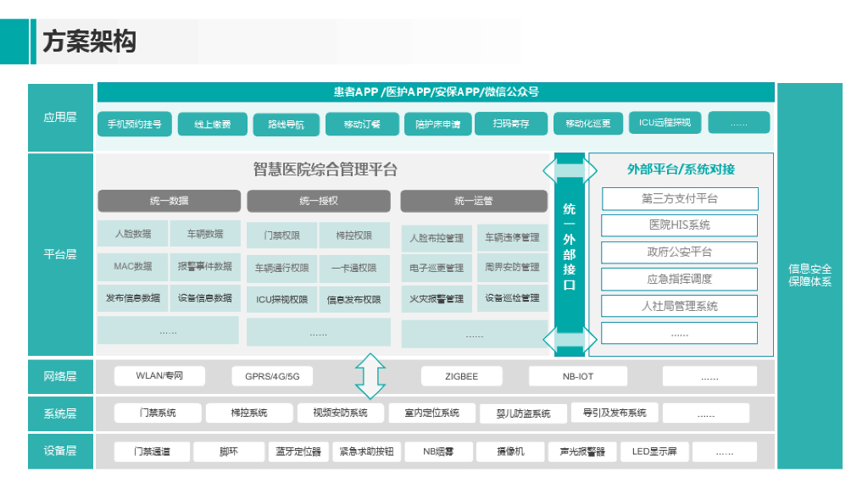Screen dimensions: 868x488
Task: Select the 平台层 layer label
Action: [x=60, y=254]
